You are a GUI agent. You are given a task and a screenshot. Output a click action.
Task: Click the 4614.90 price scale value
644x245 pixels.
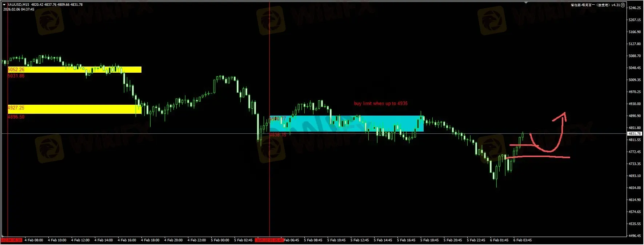[x=635, y=200]
